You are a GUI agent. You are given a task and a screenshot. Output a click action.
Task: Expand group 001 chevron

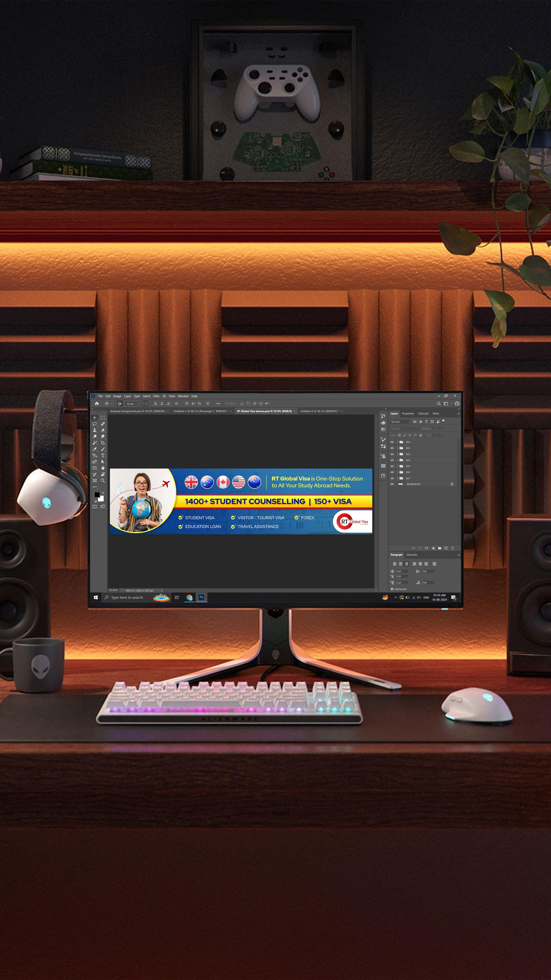point(397,442)
